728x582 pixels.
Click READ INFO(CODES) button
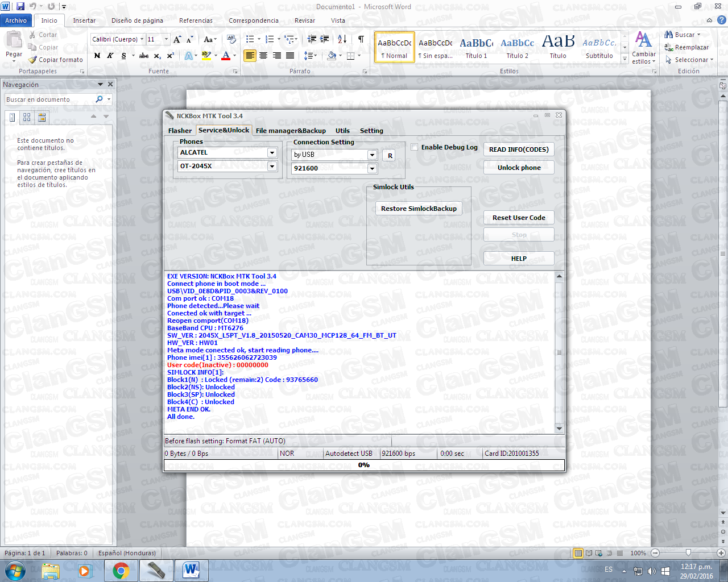point(519,149)
